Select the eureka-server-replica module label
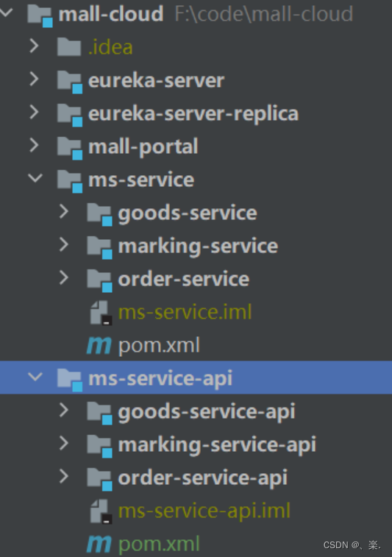392x557 pixels. click(193, 114)
